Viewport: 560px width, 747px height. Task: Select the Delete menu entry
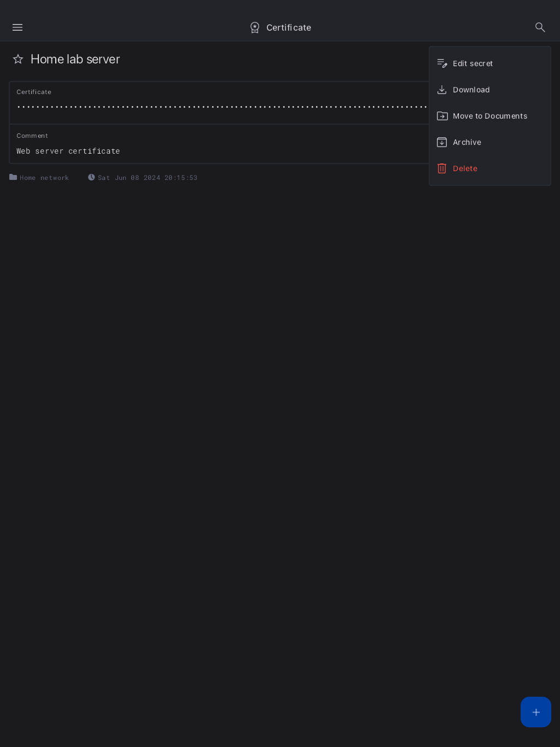point(490,168)
